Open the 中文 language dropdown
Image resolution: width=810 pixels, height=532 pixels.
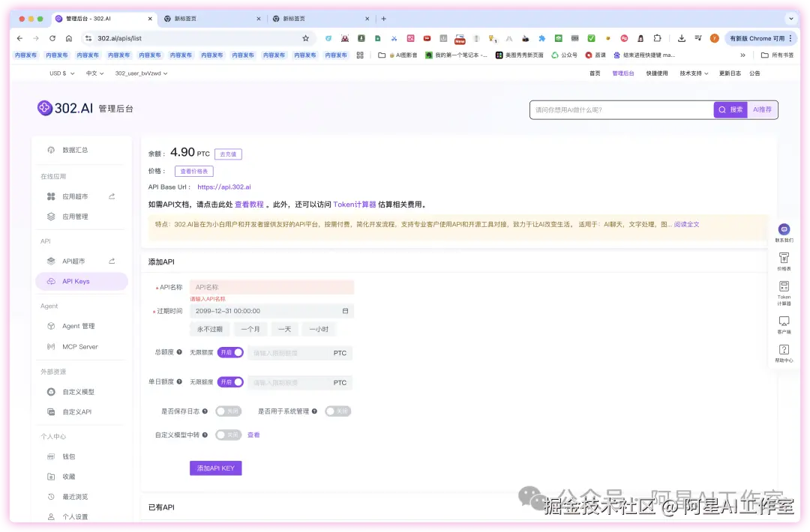click(x=94, y=73)
